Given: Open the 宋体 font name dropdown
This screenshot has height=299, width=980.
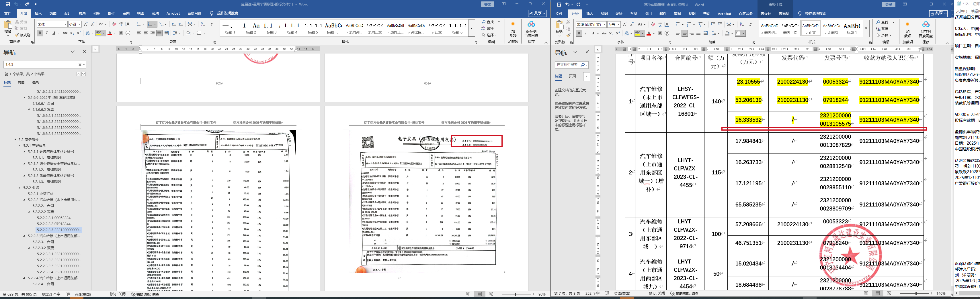Looking at the screenshot, I should point(65,24).
